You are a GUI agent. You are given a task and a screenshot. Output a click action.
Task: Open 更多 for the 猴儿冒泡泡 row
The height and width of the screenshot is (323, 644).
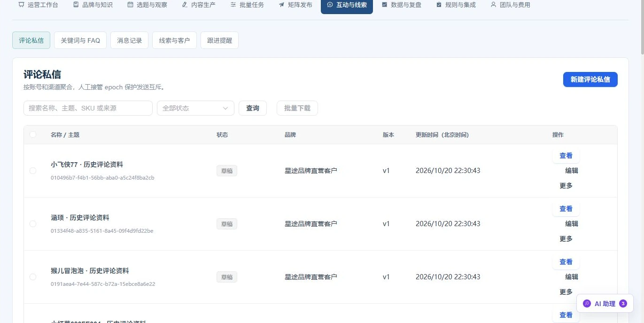[x=566, y=292]
